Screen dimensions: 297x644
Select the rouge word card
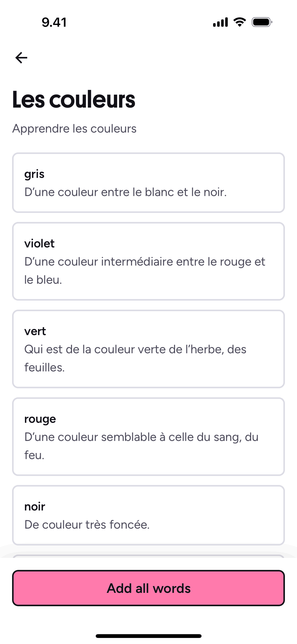[148, 437]
